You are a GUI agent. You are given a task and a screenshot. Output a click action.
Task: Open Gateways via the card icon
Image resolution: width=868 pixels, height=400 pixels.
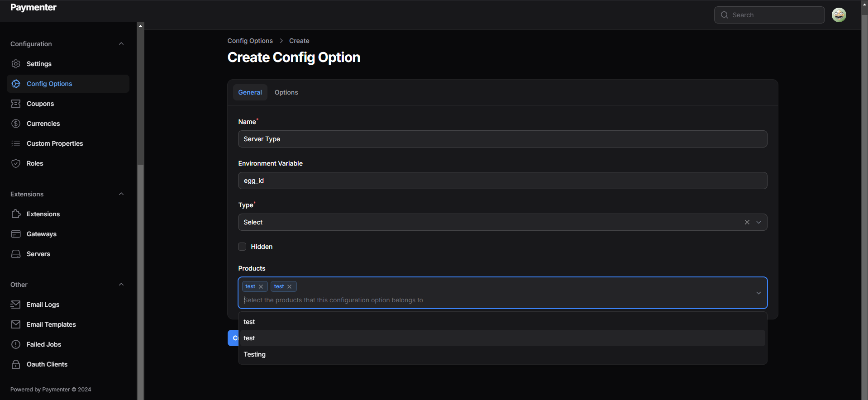[16, 234]
